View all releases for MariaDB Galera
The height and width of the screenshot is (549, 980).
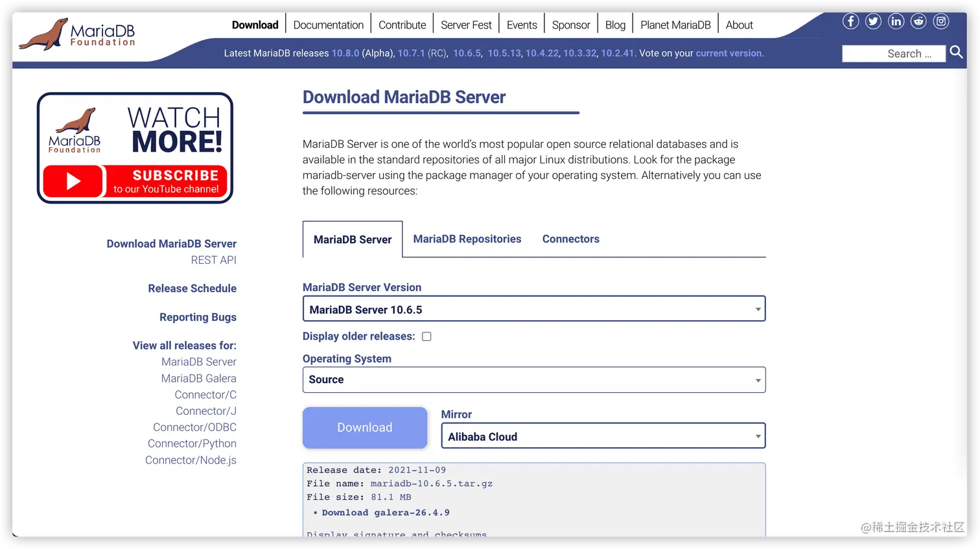coord(199,379)
